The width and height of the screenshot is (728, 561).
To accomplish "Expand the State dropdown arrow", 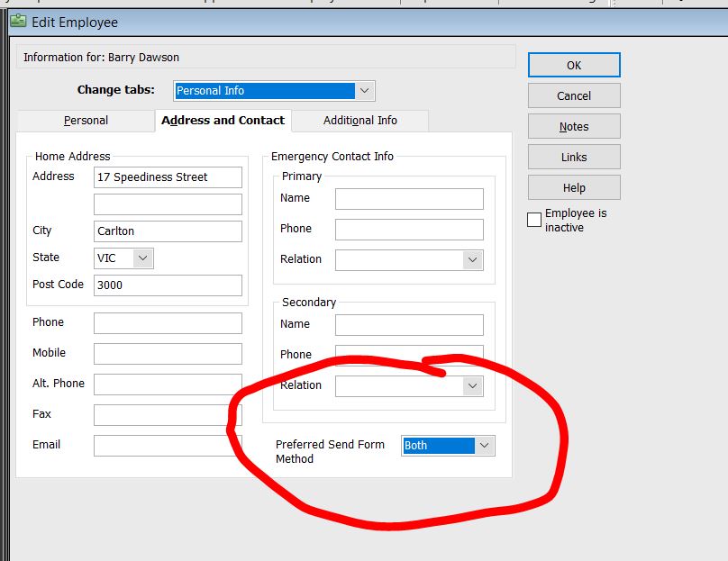I will [x=143, y=258].
